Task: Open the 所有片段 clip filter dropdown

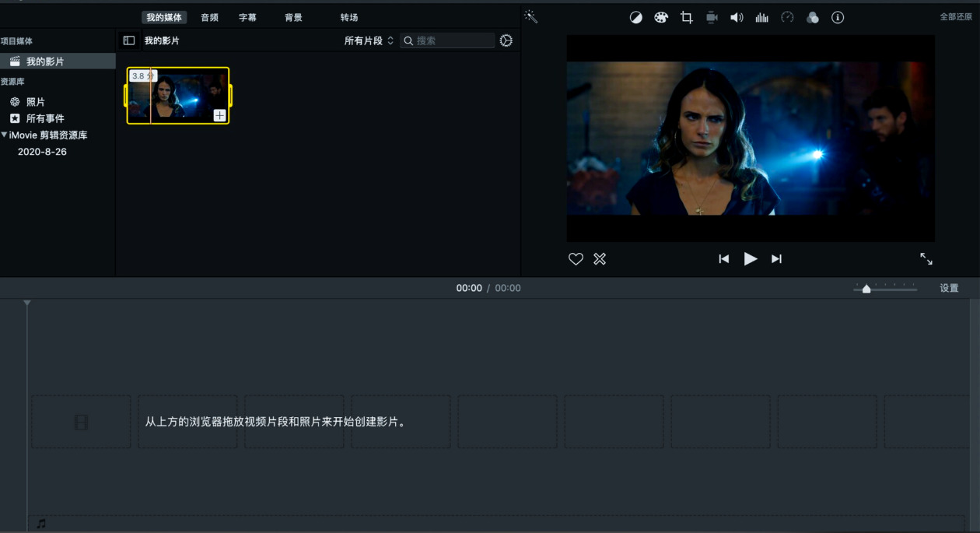Action: [x=369, y=40]
